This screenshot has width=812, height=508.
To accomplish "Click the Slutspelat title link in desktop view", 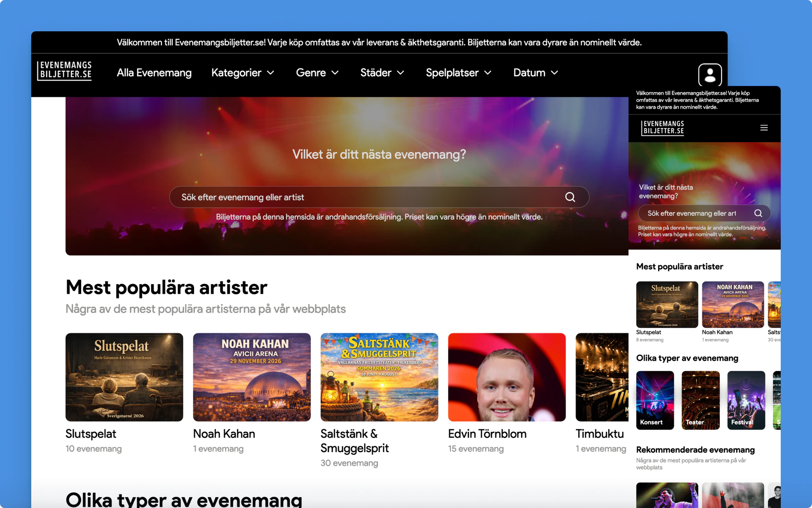I will click(x=91, y=434).
